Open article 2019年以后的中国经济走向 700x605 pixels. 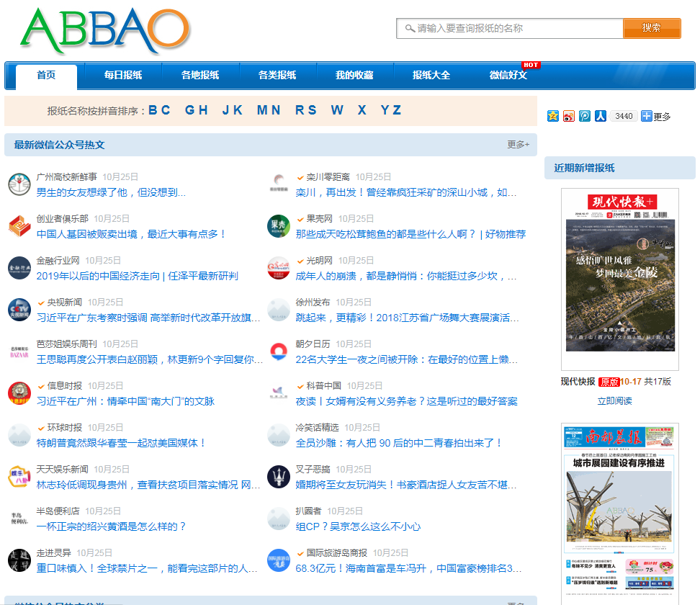pyautogui.click(x=137, y=276)
